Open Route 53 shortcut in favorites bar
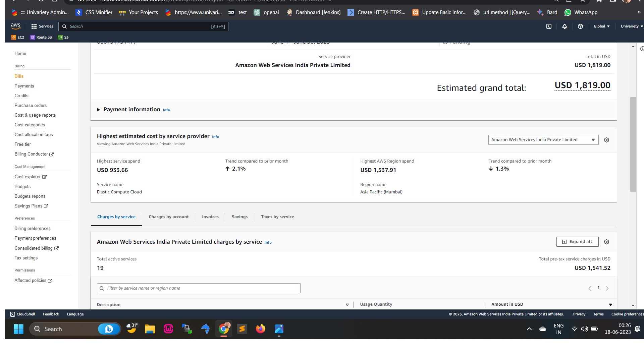This screenshot has height=362, width=644. pos(41,37)
